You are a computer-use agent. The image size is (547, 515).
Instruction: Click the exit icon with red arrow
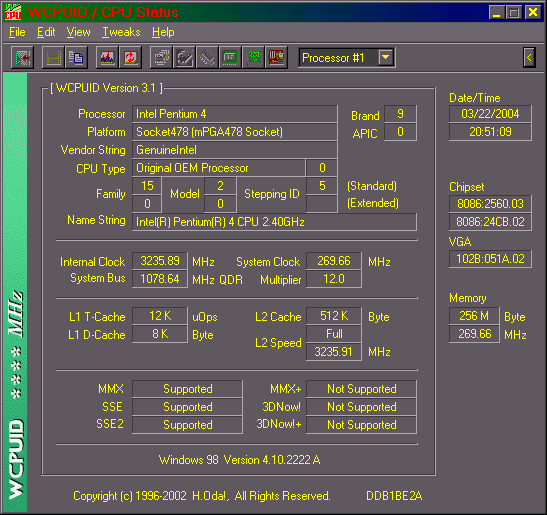tap(23, 58)
